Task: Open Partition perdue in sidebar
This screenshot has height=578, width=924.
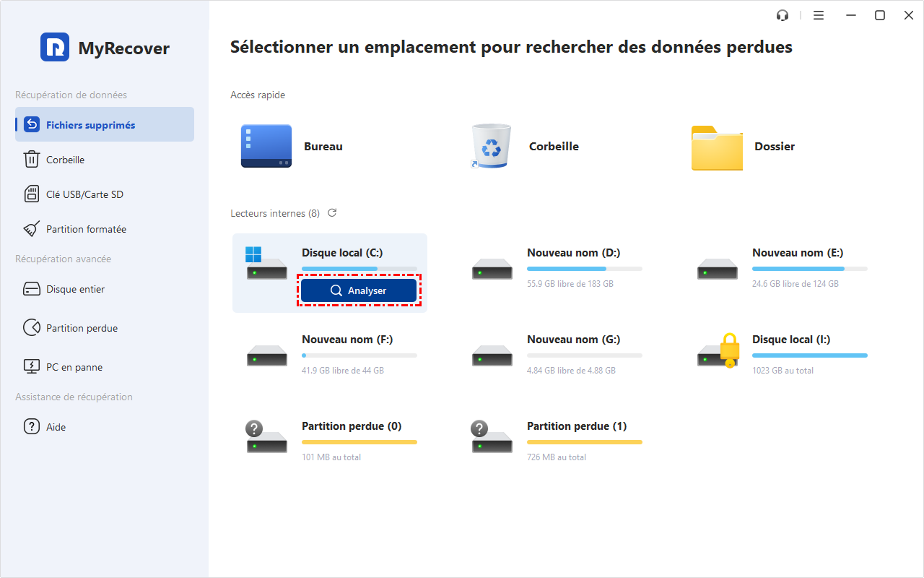Action: click(82, 328)
